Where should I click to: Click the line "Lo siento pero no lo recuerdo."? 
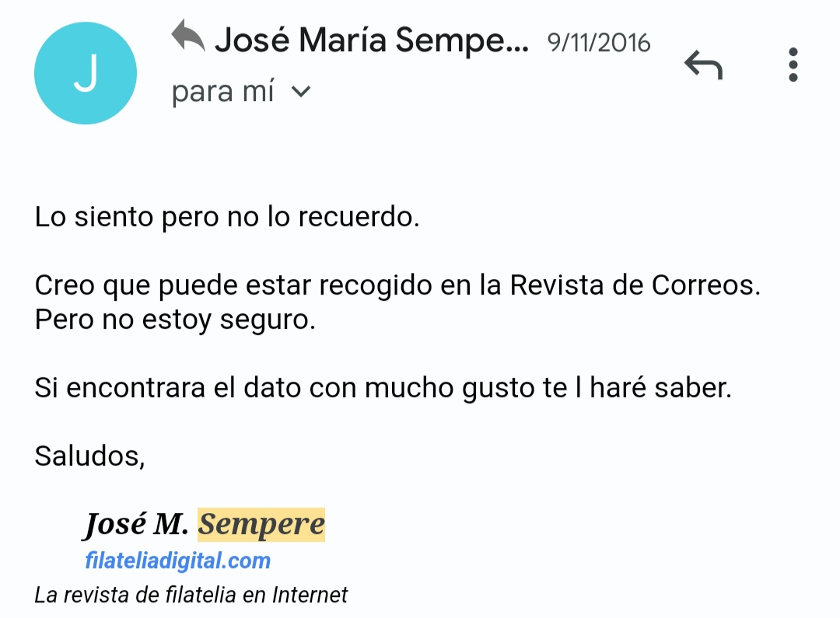tap(227, 218)
